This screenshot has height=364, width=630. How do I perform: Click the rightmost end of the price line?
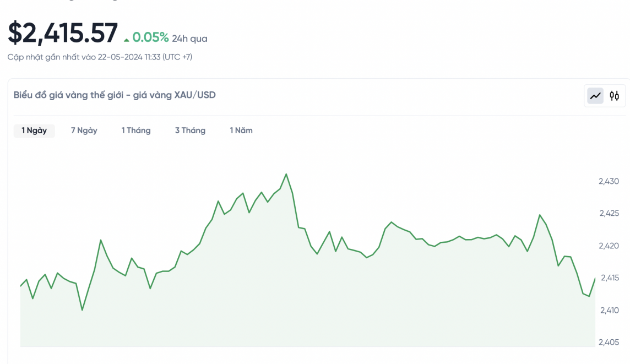tap(595, 278)
